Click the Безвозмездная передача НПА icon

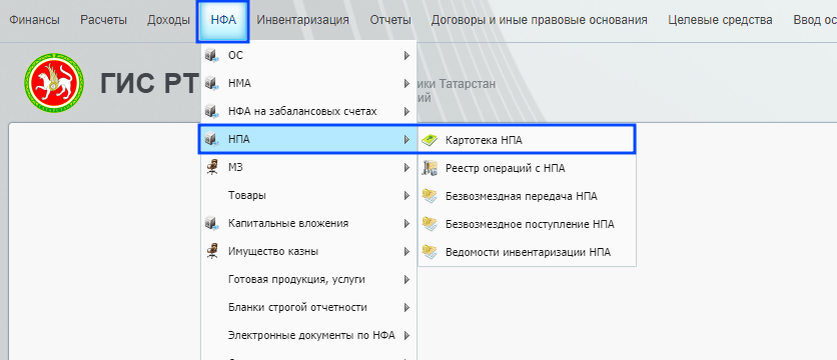[430, 196]
